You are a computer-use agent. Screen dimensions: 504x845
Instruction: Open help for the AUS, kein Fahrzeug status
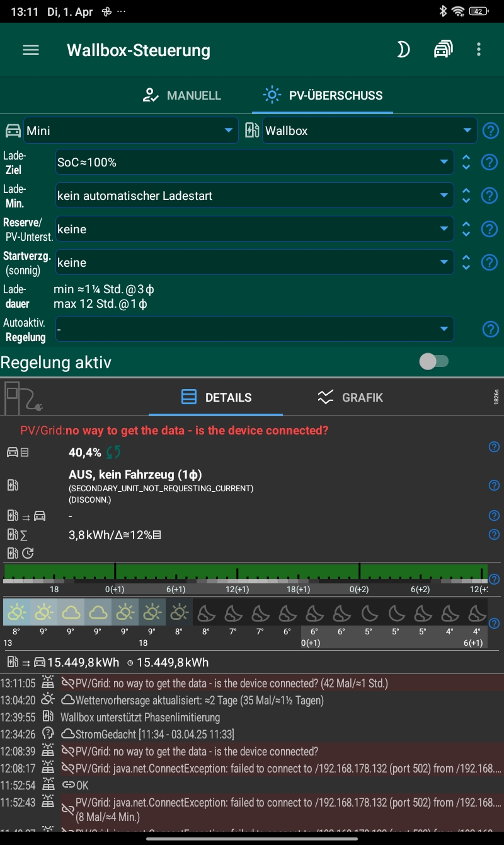495,485
